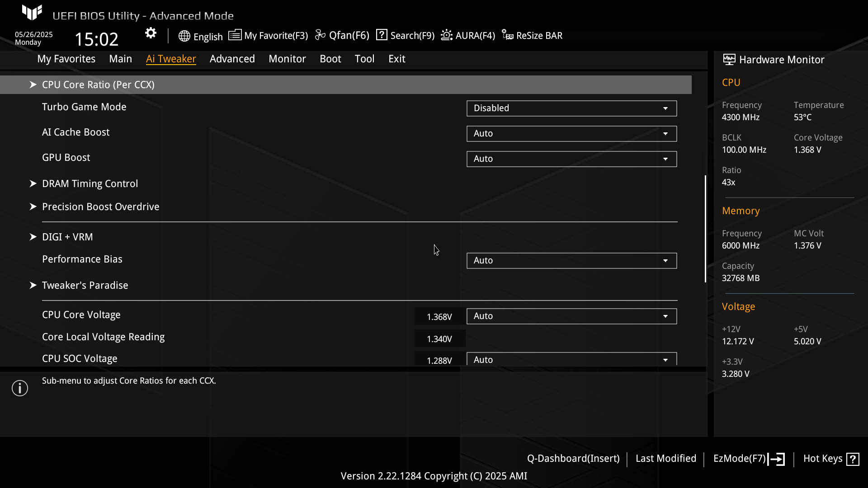868x488 pixels.
Task: Select the Performance Bias label
Action: (x=82, y=259)
